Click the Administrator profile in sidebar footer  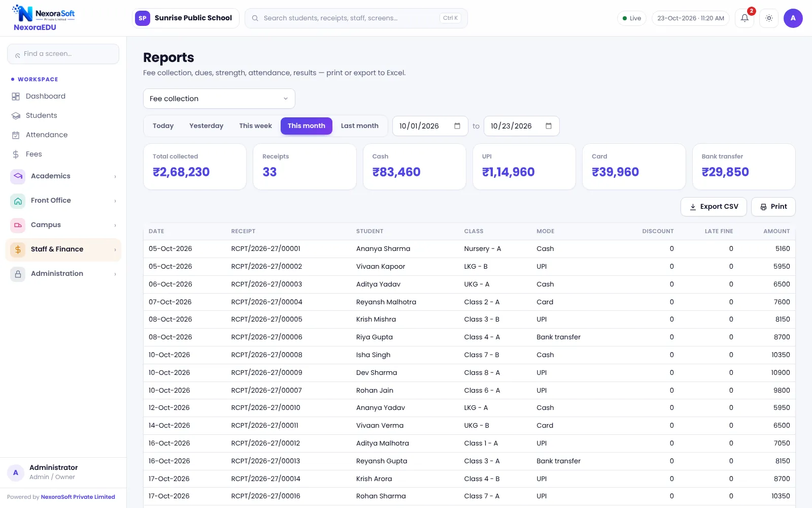point(63,472)
